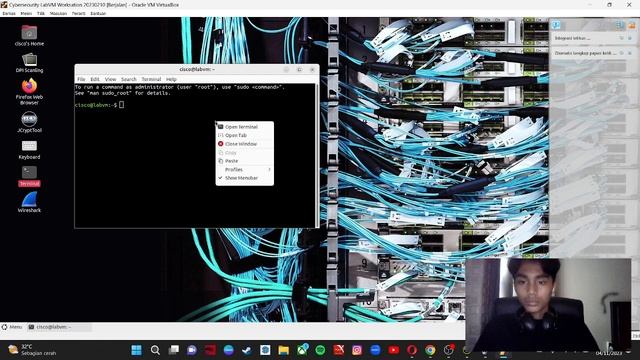
Task: Open the Menu button on guest panel
Action: pos(12,327)
